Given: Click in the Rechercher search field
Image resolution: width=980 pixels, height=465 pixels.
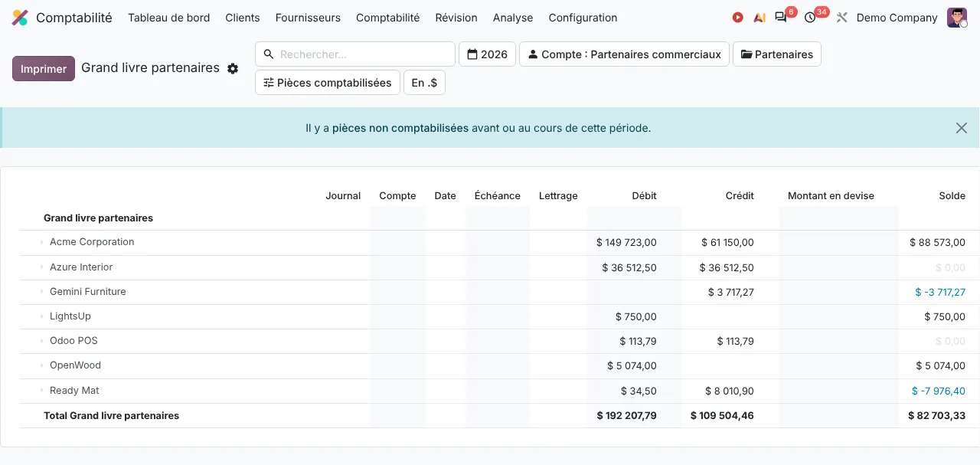Looking at the screenshot, I should tap(364, 54).
